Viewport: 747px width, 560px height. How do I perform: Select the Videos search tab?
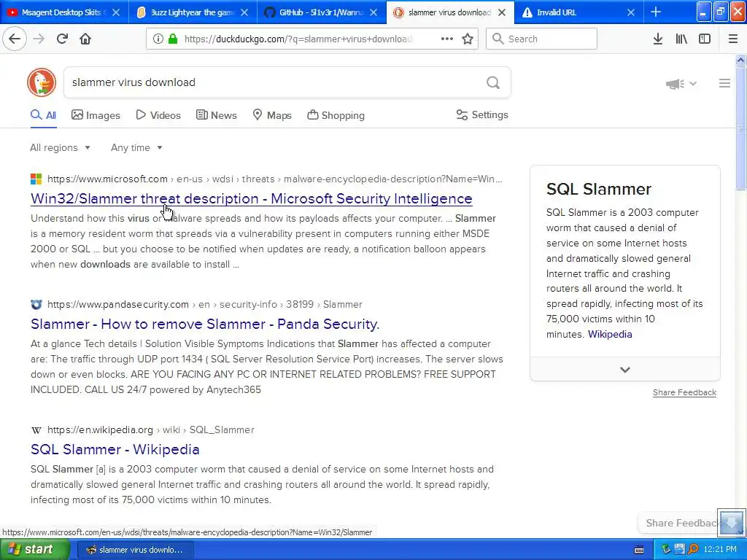pyautogui.click(x=158, y=115)
